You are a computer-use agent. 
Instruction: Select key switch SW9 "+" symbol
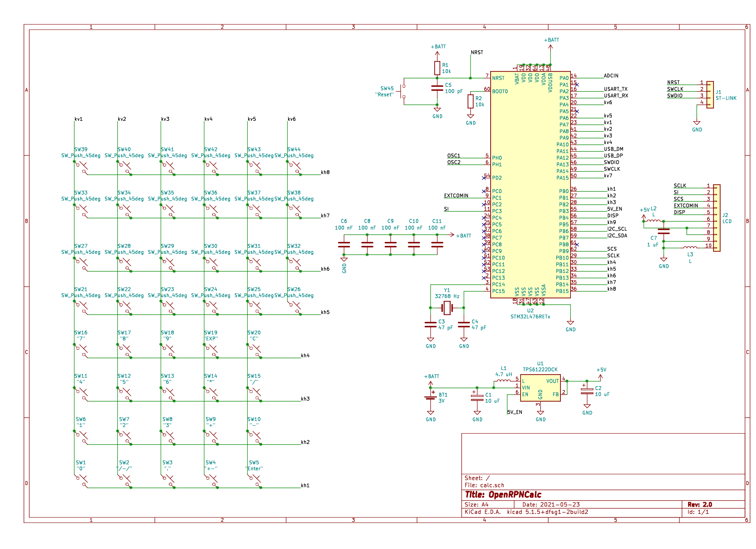coord(211,437)
